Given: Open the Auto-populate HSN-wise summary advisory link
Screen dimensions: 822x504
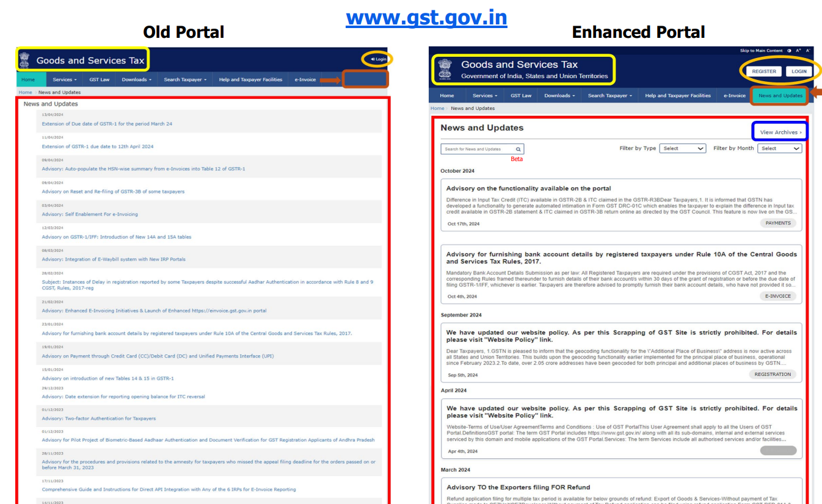Looking at the screenshot, I should 144,169.
